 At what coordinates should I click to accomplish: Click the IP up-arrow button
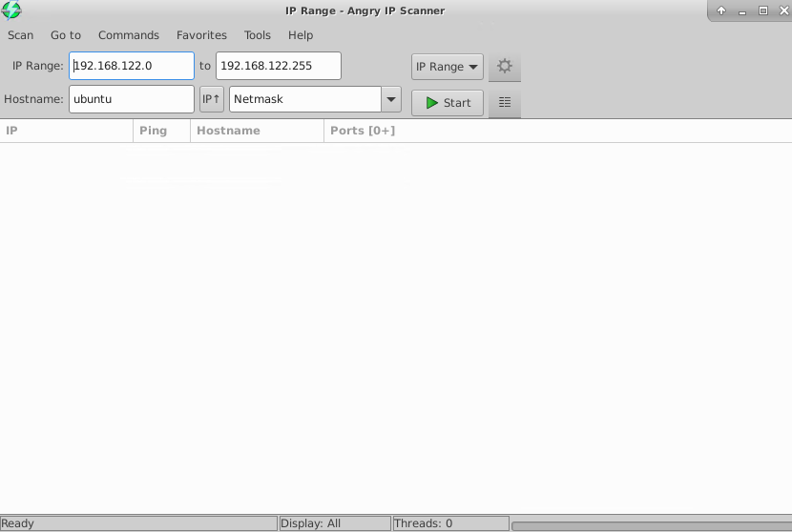click(x=211, y=99)
